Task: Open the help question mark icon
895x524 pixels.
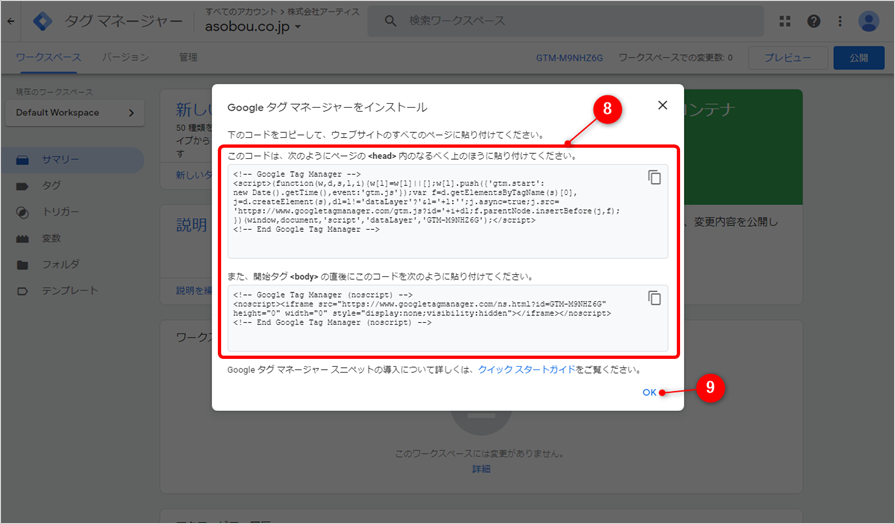Action: pyautogui.click(x=813, y=21)
